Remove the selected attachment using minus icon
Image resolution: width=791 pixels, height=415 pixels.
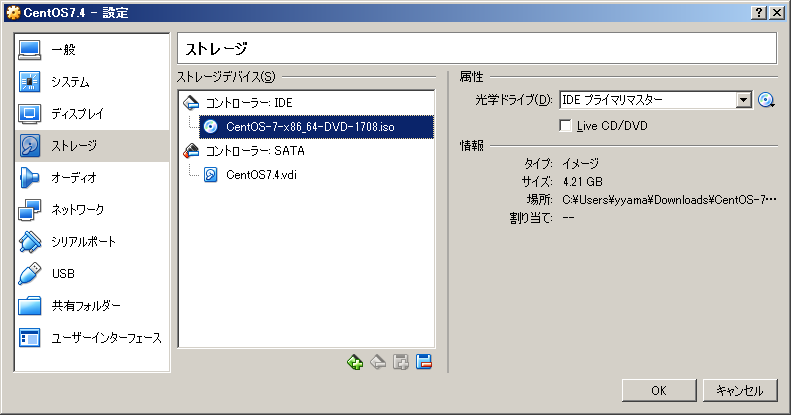point(424,362)
